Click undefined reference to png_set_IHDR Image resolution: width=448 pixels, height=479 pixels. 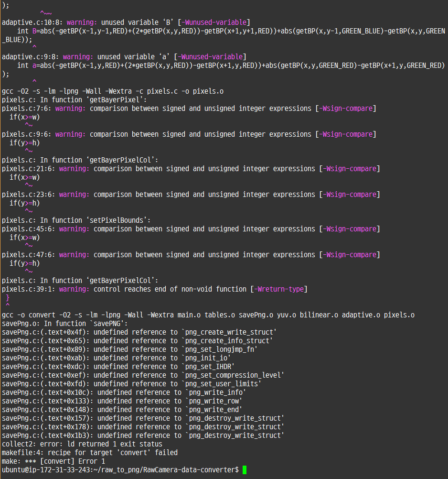tap(118, 367)
